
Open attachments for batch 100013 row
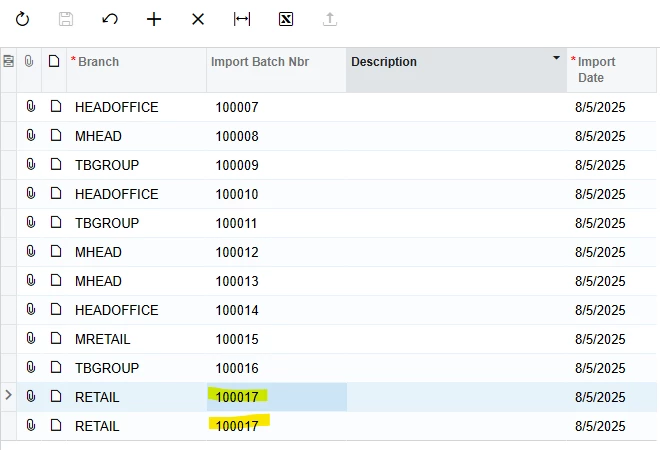click(31, 280)
